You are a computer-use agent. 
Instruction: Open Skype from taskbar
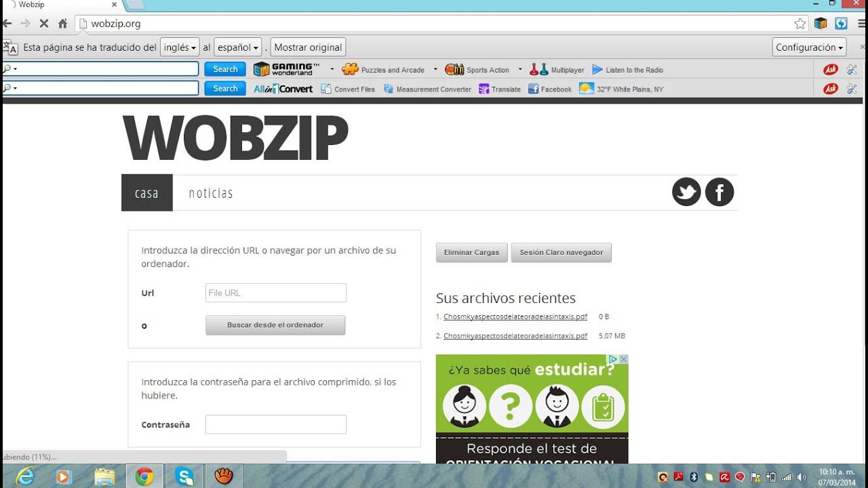tap(184, 476)
